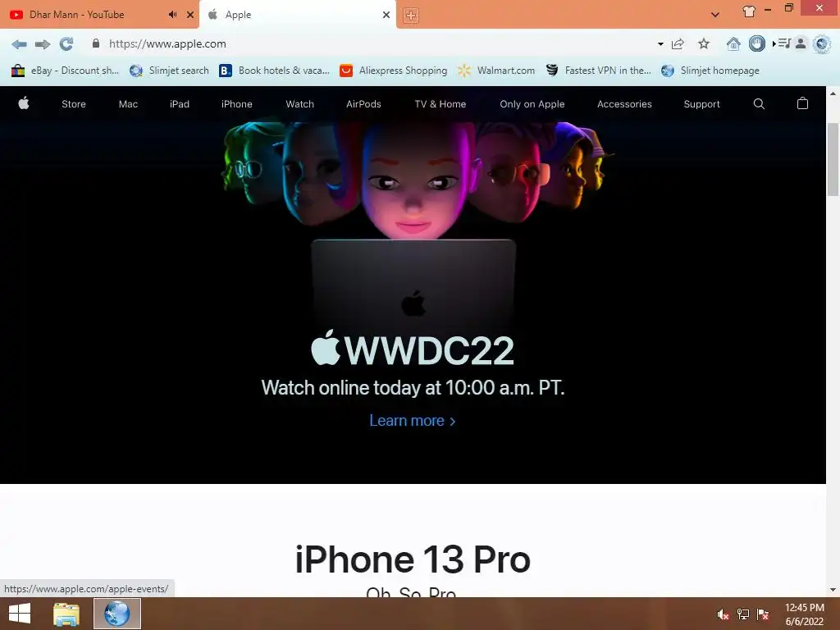
Task: Click the WWDC22 Learn more link
Action: (x=413, y=421)
